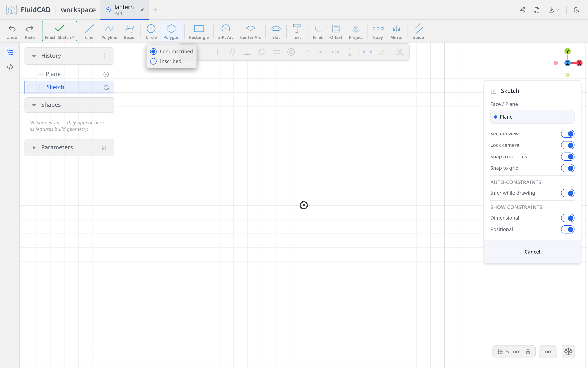
Task: Open the History three-dot menu
Action: [x=104, y=56]
